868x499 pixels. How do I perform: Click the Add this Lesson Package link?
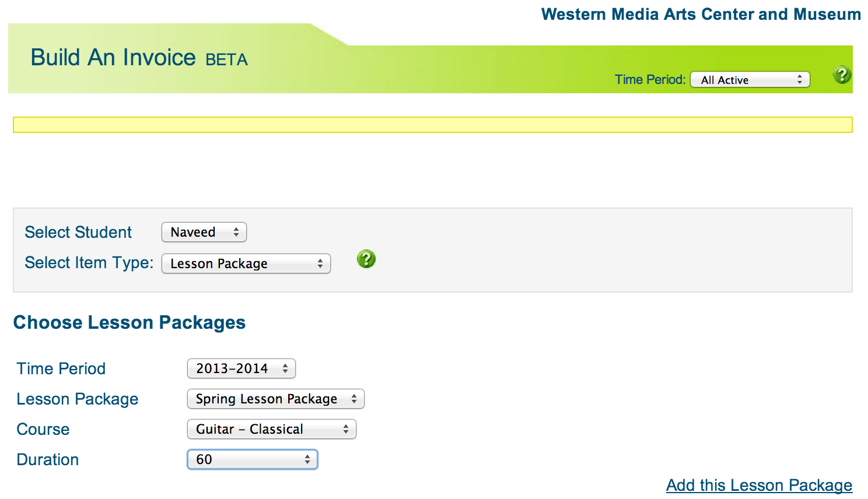coord(759,485)
